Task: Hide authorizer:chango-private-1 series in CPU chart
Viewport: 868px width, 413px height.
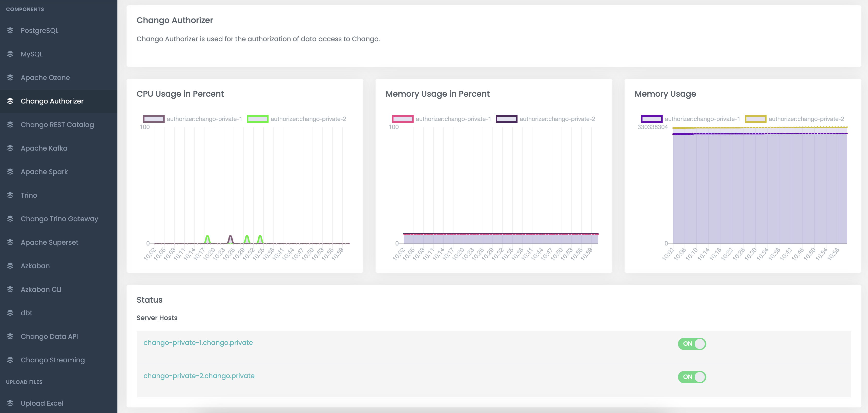Action: [192, 119]
